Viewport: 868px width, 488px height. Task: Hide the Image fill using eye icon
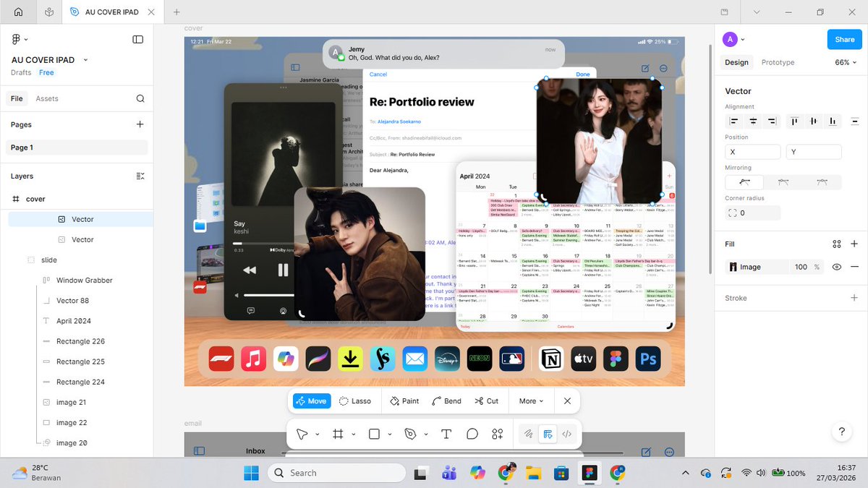(837, 267)
